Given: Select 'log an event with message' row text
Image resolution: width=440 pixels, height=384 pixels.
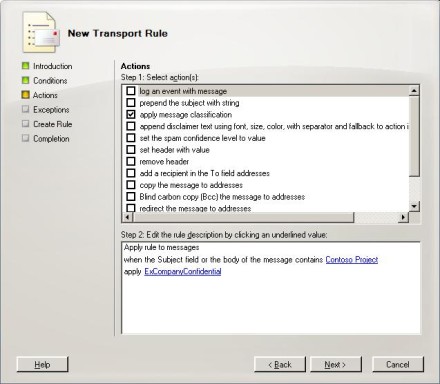Looking at the screenshot, I should point(183,91).
